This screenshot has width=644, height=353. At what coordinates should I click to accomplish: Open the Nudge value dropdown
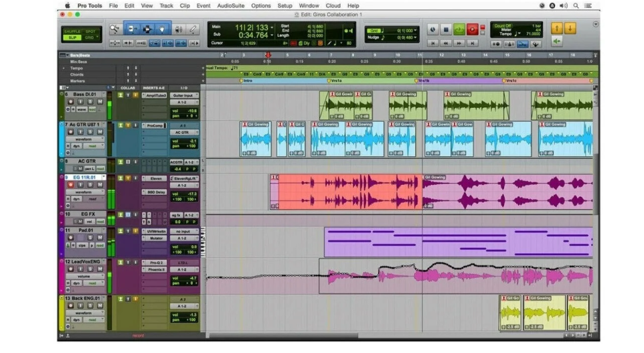click(416, 38)
